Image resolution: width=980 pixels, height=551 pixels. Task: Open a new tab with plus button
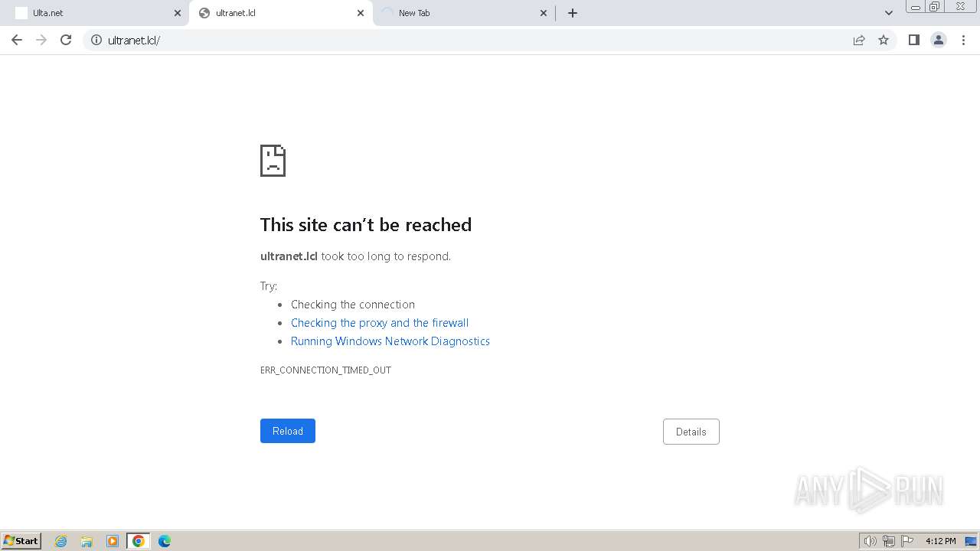coord(573,13)
